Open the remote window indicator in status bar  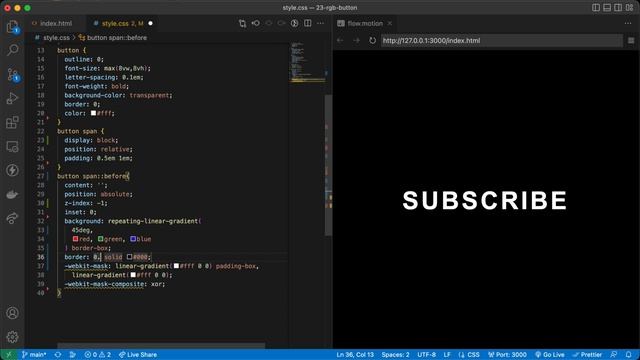(x=9, y=355)
